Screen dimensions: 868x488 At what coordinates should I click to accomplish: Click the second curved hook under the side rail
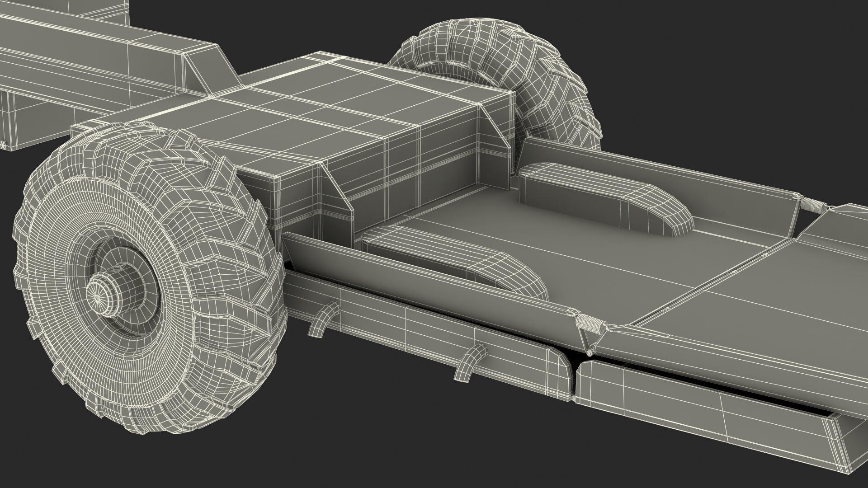(468, 362)
